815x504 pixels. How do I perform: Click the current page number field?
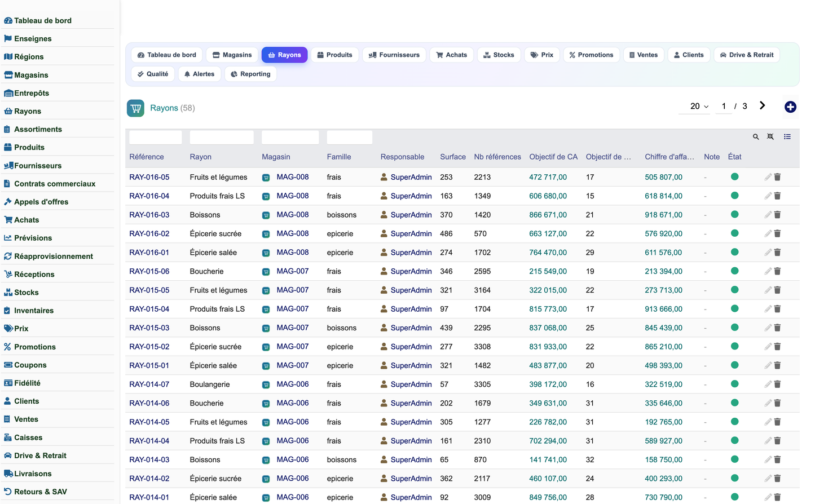point(724,106)
